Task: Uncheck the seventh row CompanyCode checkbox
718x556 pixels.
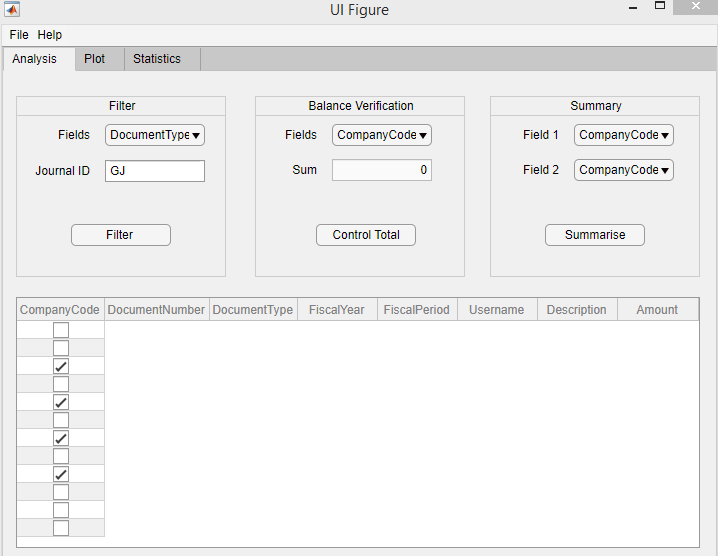Action: coord(61,438)
